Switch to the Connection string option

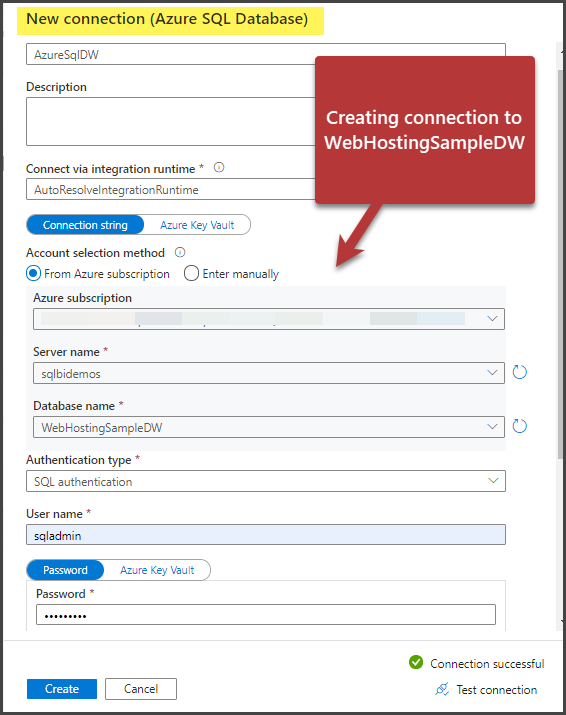(x=85, y=225)
